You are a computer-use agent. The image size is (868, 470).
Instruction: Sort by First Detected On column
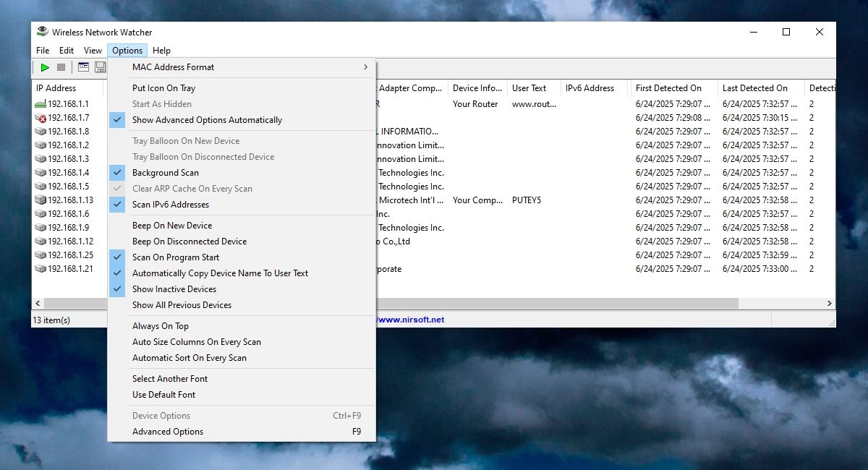point(674,88)
